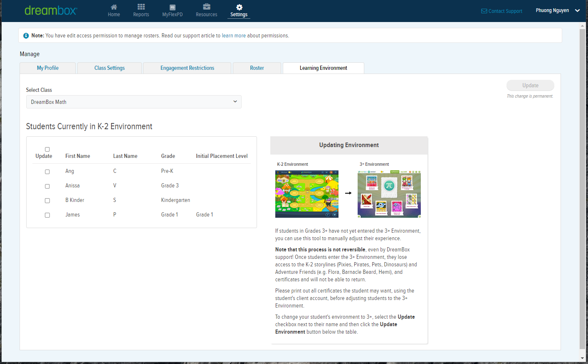Go to the Roster tab
588x364 pixels.
pyautogui.click(x=257, y=68)
